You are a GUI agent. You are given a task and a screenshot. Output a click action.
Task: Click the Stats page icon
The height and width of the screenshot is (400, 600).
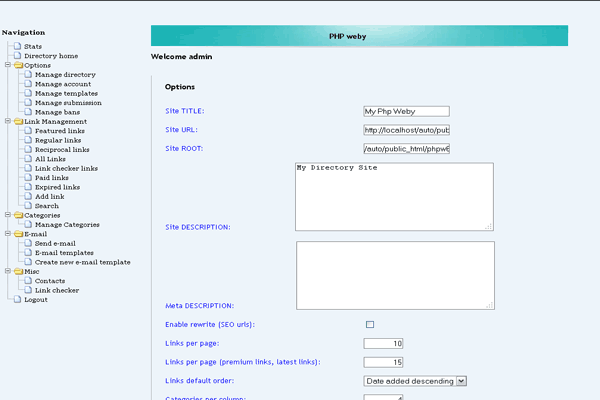pos(17,46)
